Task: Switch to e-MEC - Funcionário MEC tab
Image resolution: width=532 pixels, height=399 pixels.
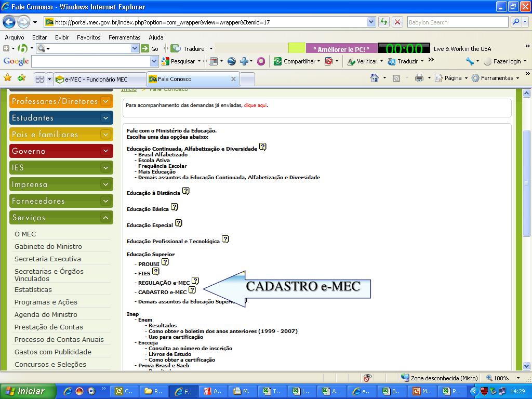Action: coord(100,79)
